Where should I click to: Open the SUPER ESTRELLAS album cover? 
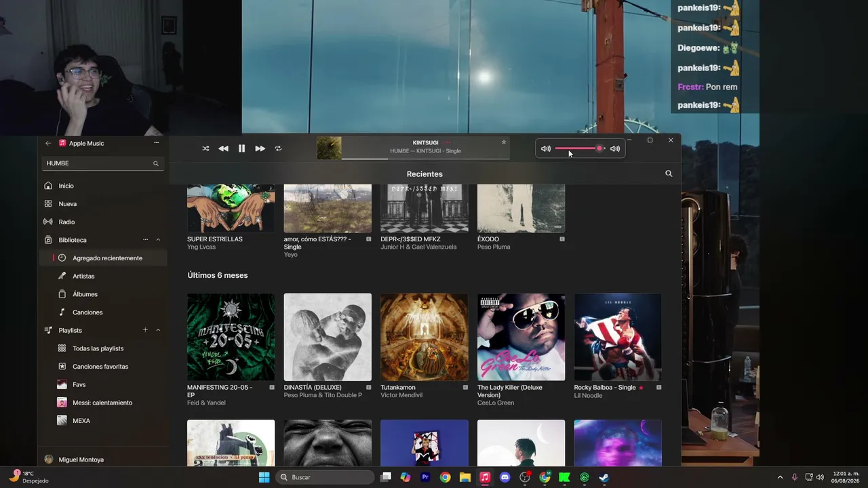[x=231, y=208]
